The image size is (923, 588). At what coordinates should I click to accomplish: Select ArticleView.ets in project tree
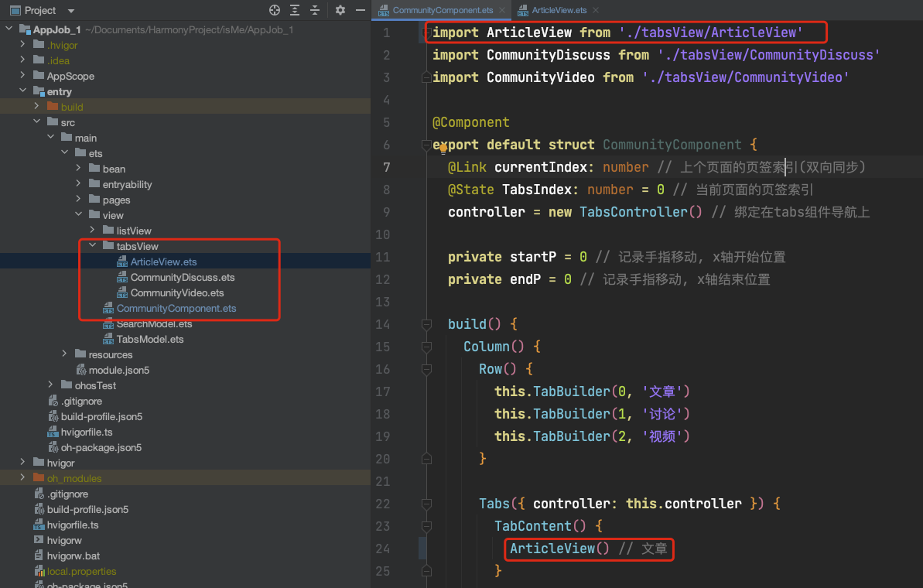coord(164,262)
